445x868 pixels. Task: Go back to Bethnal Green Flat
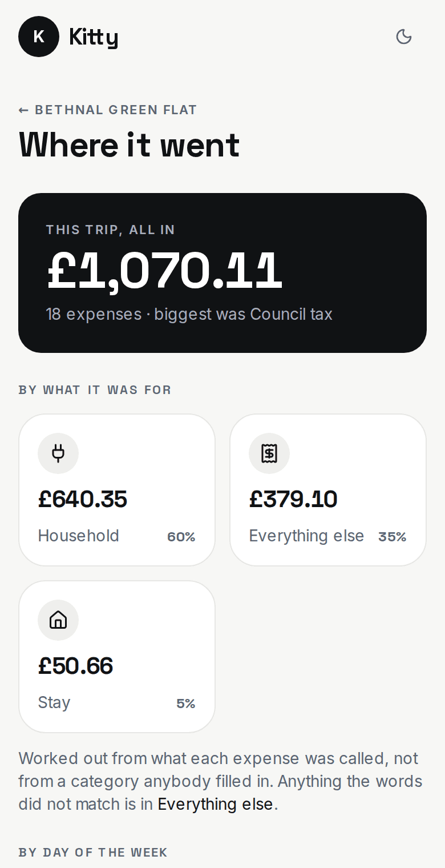click(x=108, y=110)
